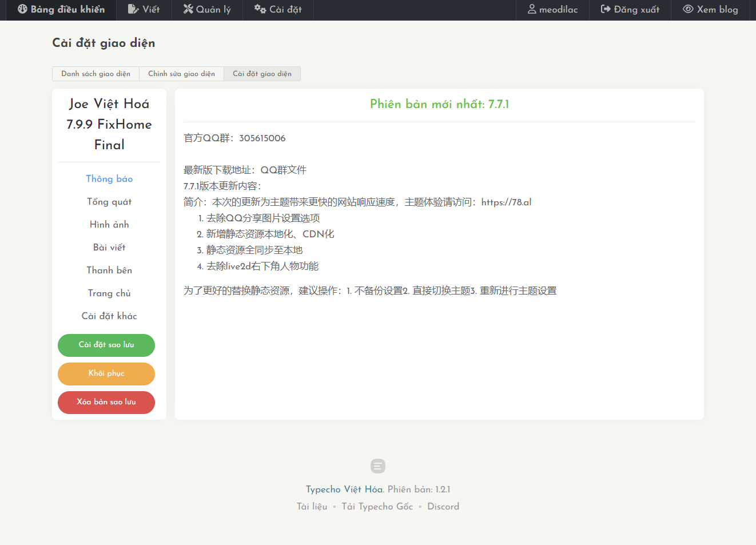Click the Phiên bản mới nhất: 7.7.1 heading
Viewport: 756px width, 545px height.
coord(439,104)
